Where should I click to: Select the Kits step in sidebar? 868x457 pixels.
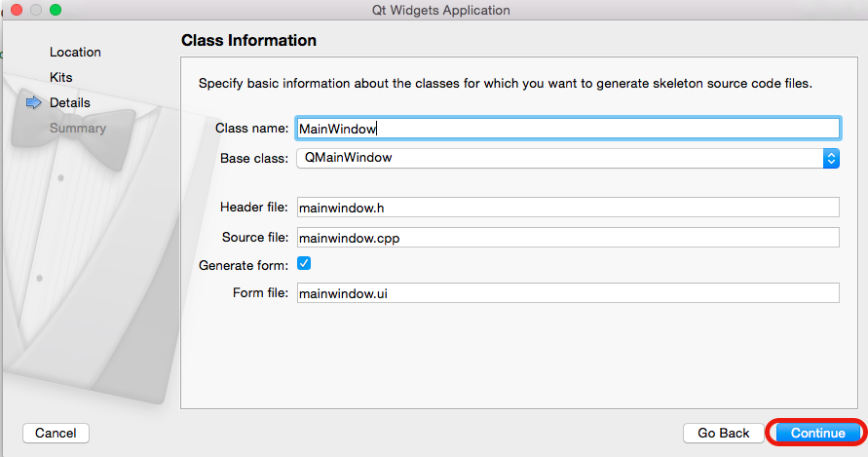61,78
